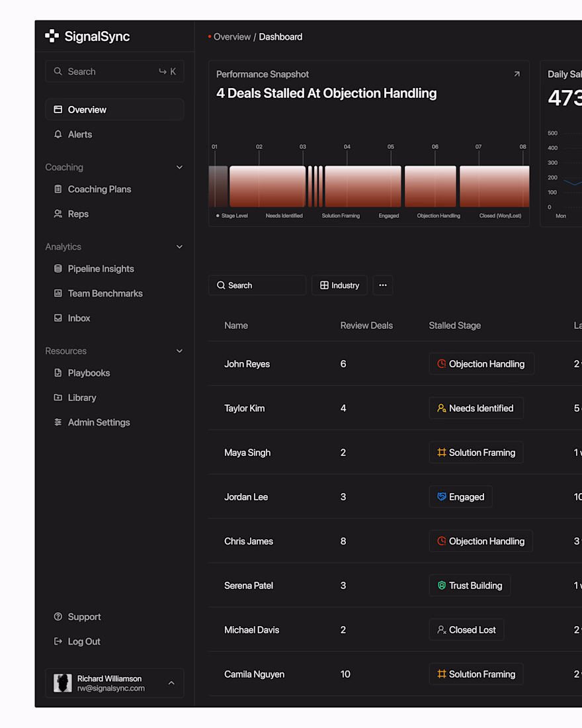Expand Performance Snapshot with the arrow icon
582x728 pixels.
click(x=517, y=74)
